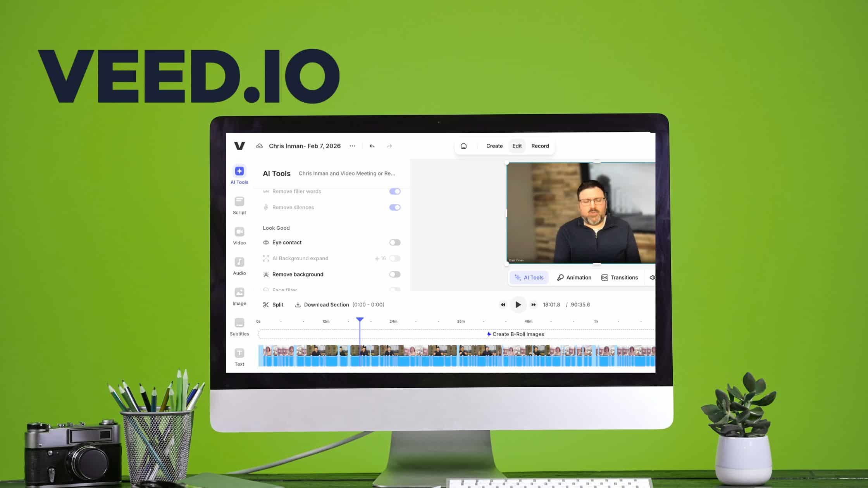The width and height of the screenshot is (868, 488).
Task: Click the home icon in the top bar
Action: [463, 146]
